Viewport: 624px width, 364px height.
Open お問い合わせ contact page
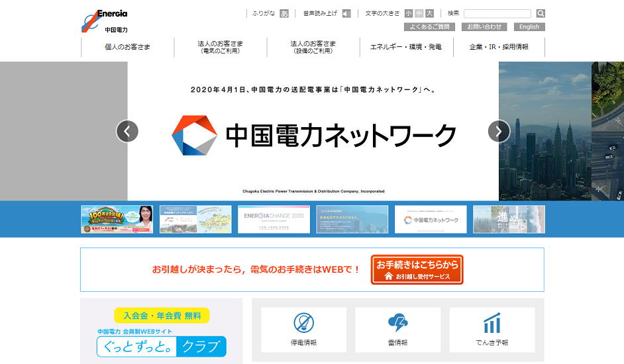tap(484, 26)
